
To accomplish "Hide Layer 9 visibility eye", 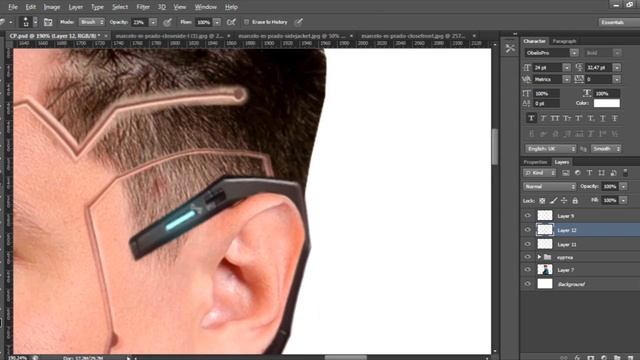I will coord(528,216).
